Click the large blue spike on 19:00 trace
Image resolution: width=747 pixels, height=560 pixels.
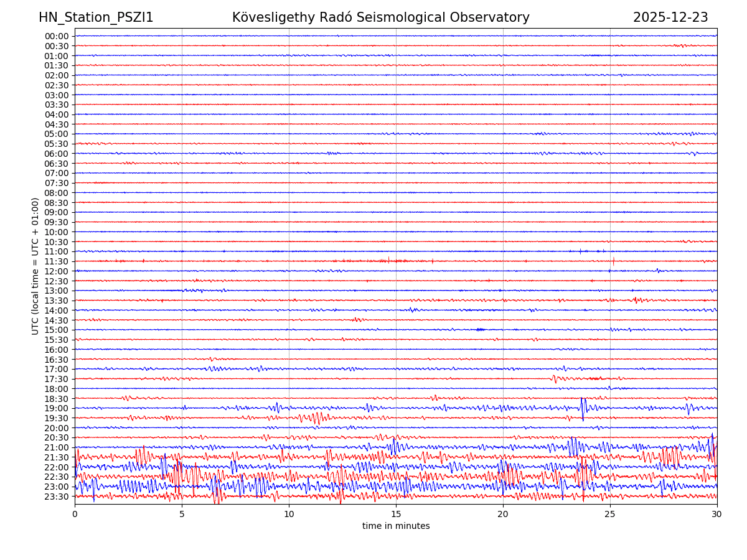tap(583, 408)
